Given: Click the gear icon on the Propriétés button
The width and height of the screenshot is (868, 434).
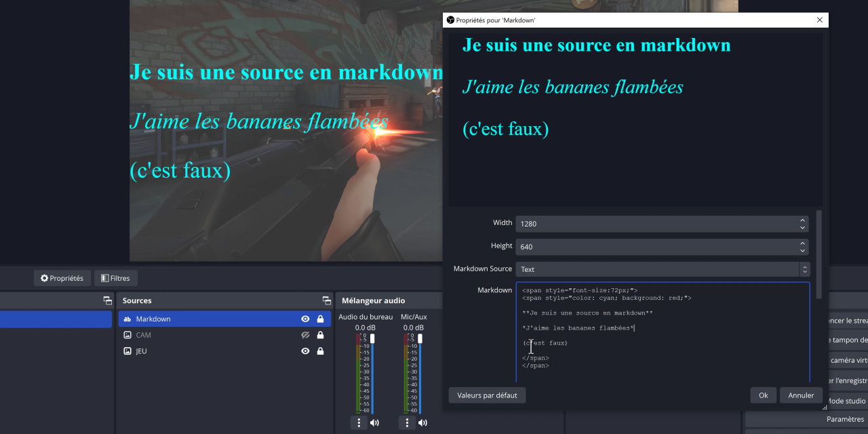Looking at the screenshot, I should point(43,277).
